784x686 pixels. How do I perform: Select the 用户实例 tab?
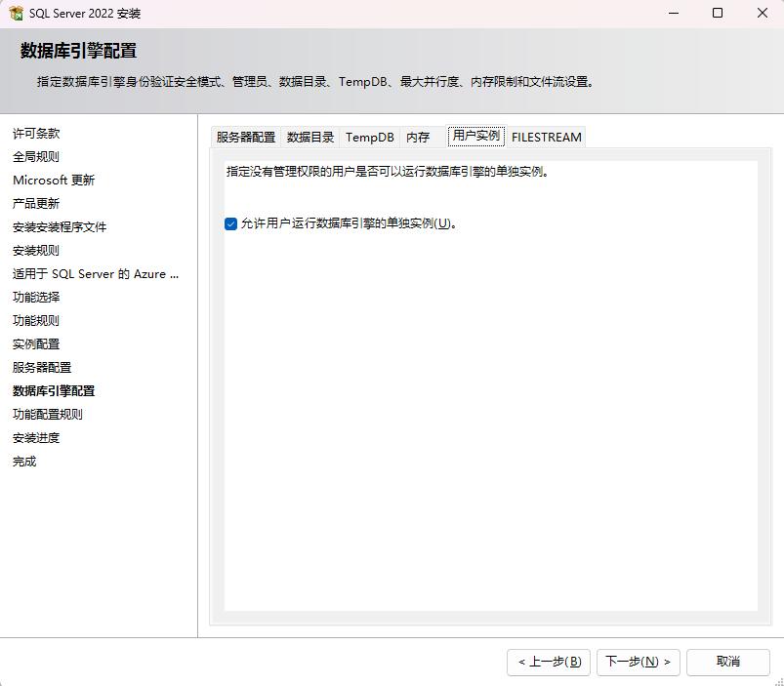[x=475, y=137]
